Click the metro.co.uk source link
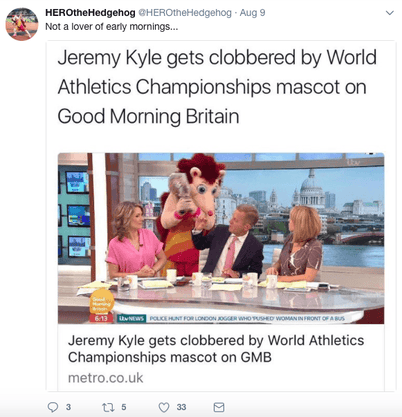This screenshot has height=417, width=402. (105, 378)
